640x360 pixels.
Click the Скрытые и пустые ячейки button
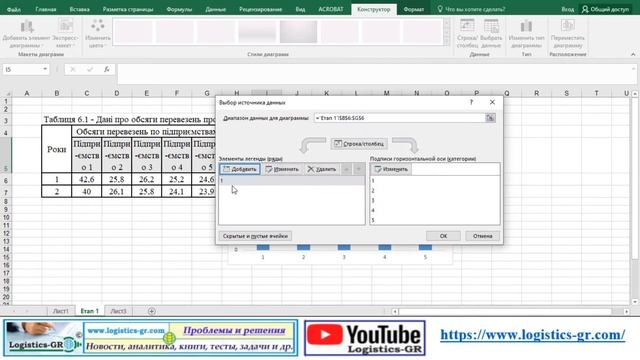pyautogui.click(x=255, y=236)
